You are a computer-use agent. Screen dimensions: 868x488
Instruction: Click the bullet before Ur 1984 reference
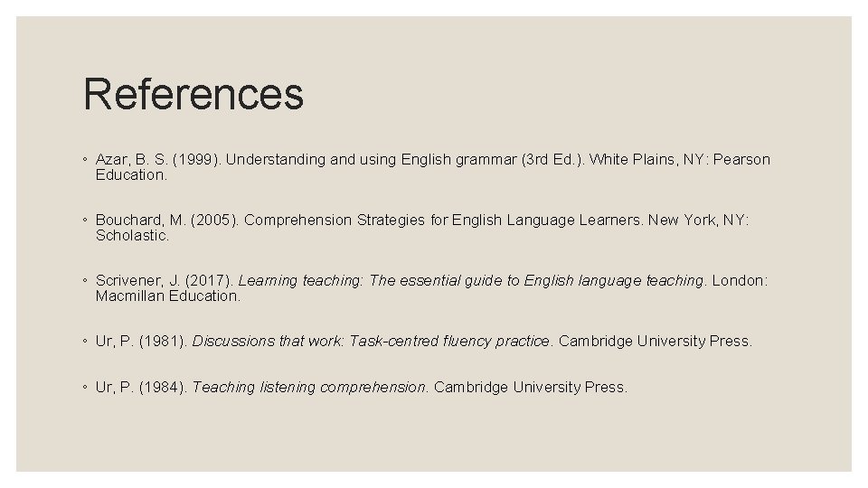(x=84, y=387)
